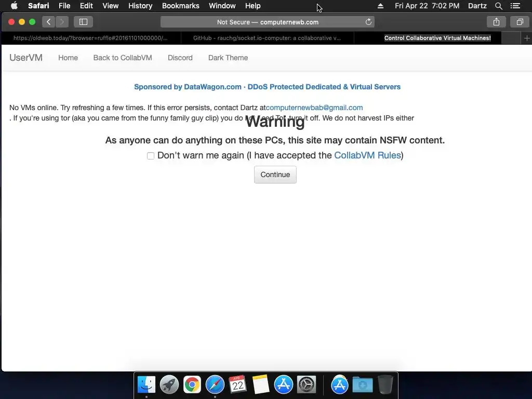Click Safari's forward navigation arrow
532x399 pixels.
coord(62,22)
